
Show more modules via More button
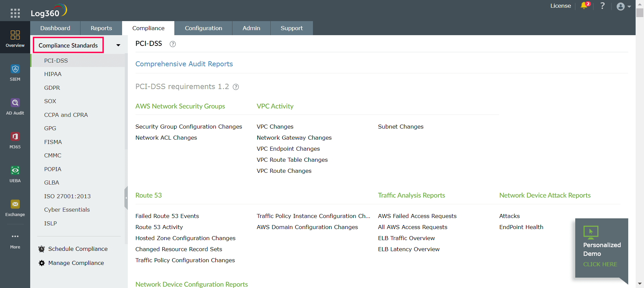(x=15, y=241)
